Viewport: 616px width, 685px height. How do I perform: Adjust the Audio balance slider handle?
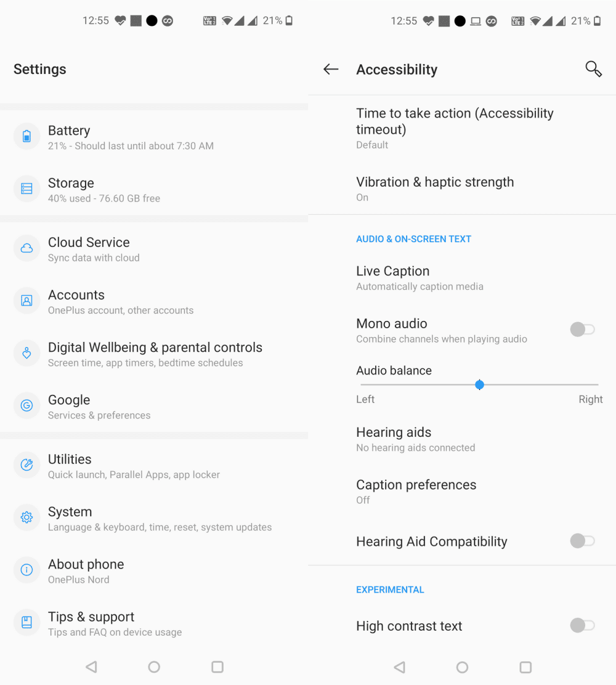point(479,385)
